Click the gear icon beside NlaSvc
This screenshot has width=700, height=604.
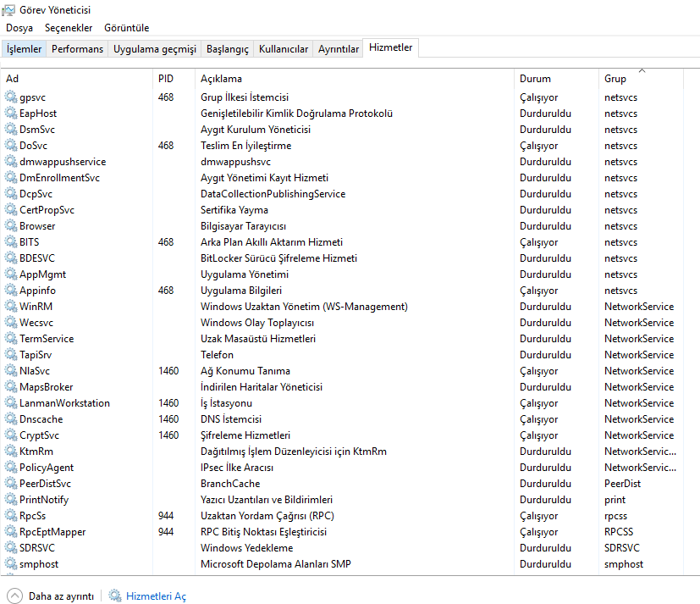11,370
